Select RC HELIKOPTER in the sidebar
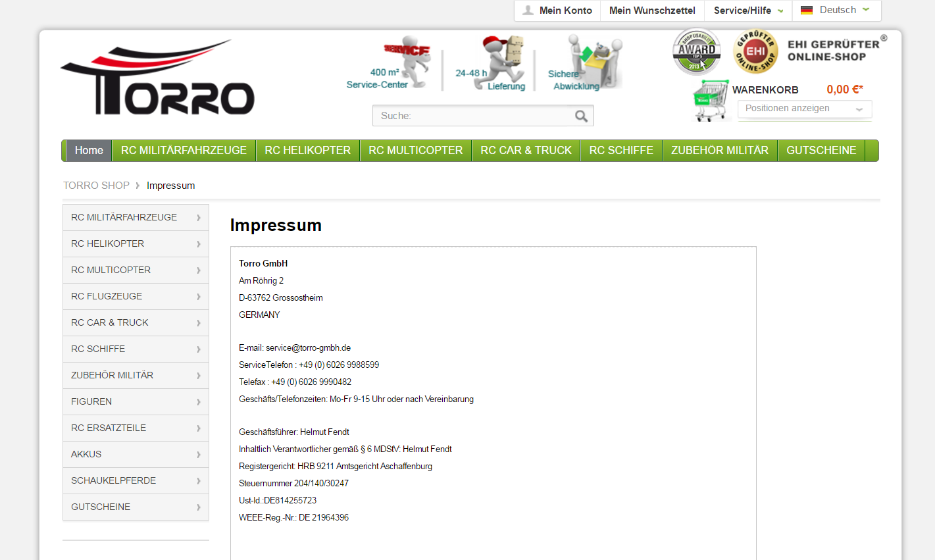935x560 pixels. 136,243
